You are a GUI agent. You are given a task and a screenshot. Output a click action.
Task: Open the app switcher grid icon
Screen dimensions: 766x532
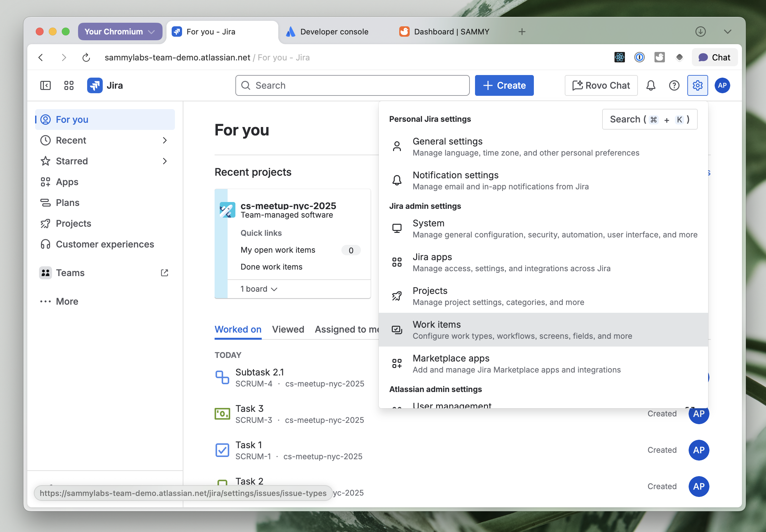(69, 86)
